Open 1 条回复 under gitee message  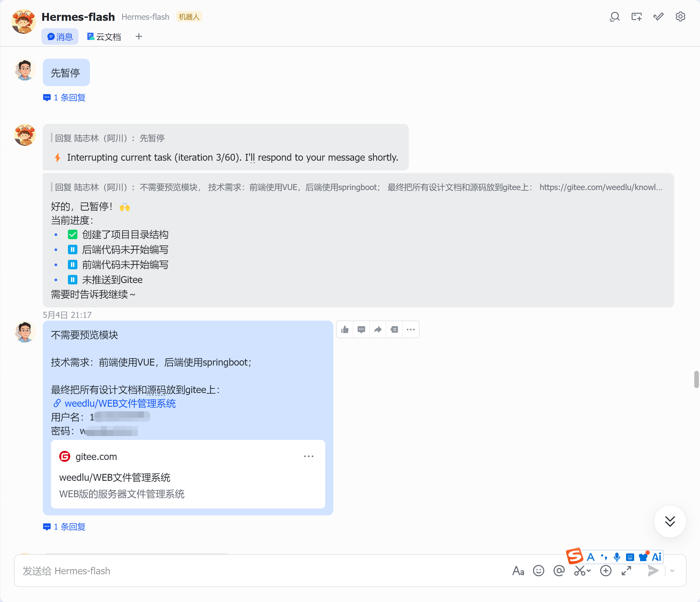point(64,527)
